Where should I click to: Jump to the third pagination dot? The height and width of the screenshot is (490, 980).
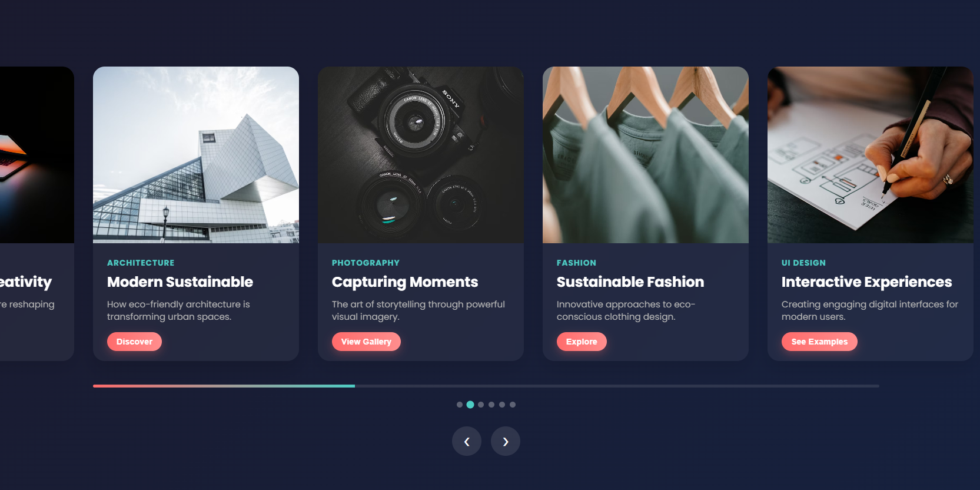481,405
